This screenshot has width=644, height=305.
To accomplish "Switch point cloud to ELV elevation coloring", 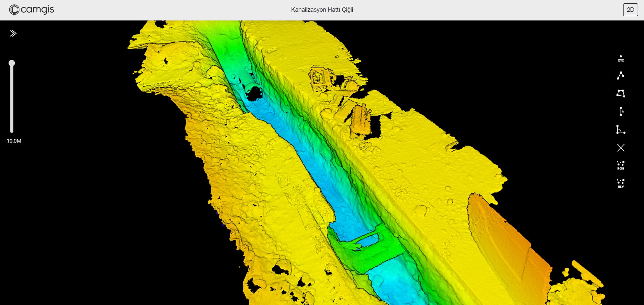I will point(621,183).
